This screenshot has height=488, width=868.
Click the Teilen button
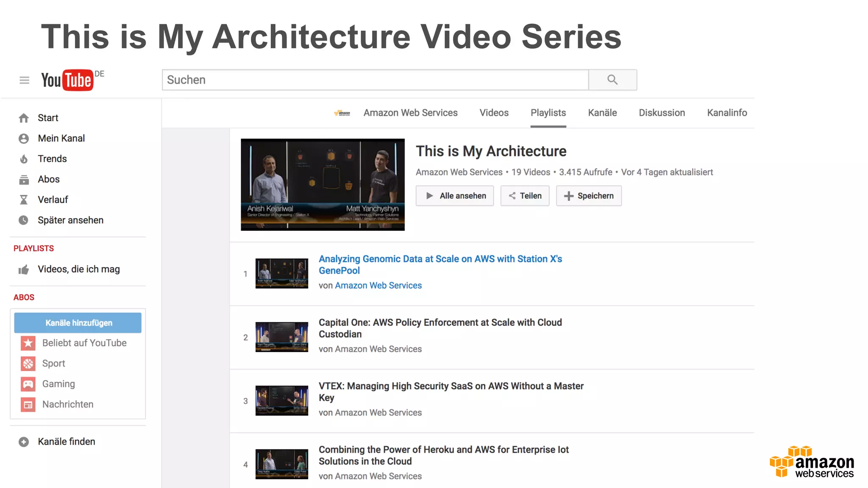pos(525,196)
